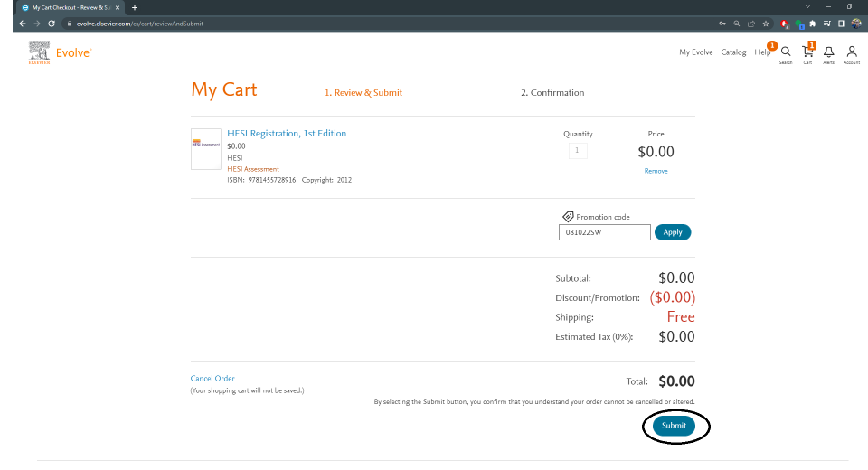Remove the HESI Registration item
Viewport: 868px width, 470px height.
(x=656, y=171)
